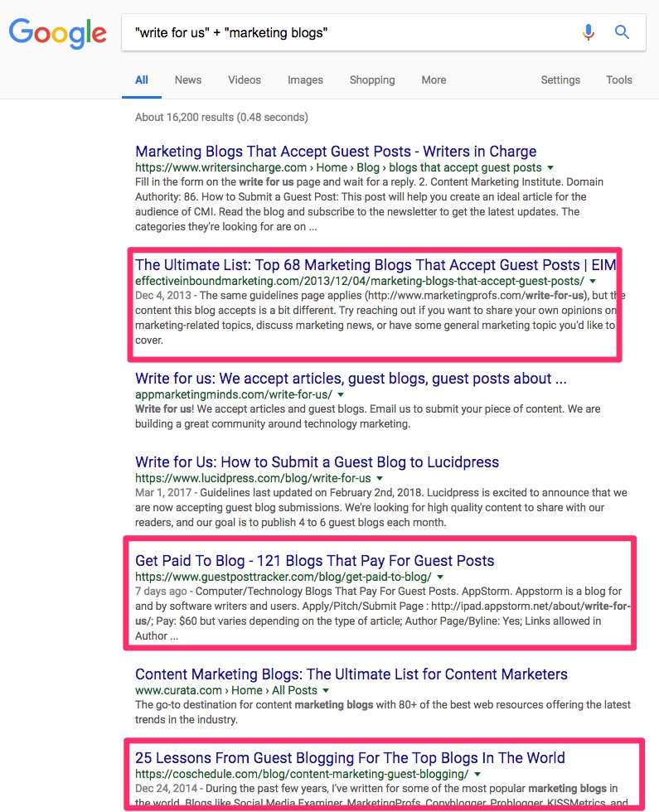This screenshot has width=659, height=812.
Task: Click the www.curata.com Home All Posts breadcrumb
Action: pyautogui.click(x=225, y=690)
